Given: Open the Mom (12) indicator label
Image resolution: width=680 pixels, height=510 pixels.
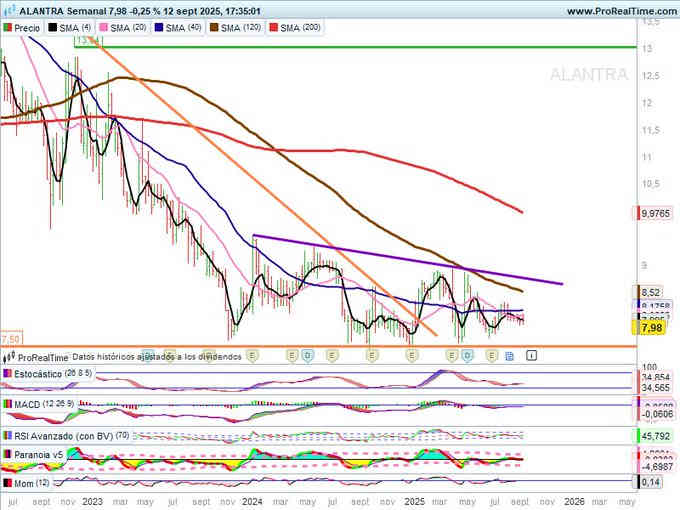Looking at the screenshot, I should pos(26,483).
